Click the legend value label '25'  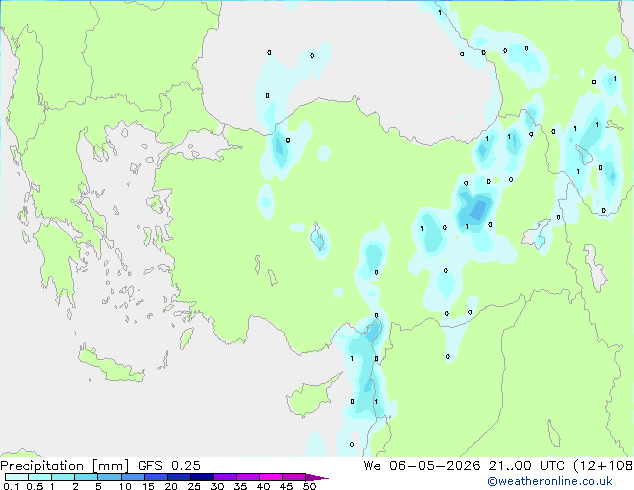pos(194,486)
